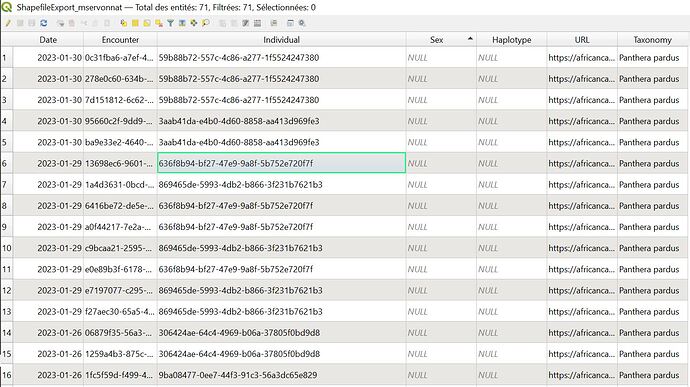Click Encounter cell 6416be72-de5e-...
The width and height of the screenshot is (690, 387).
(x=120, y=206)
